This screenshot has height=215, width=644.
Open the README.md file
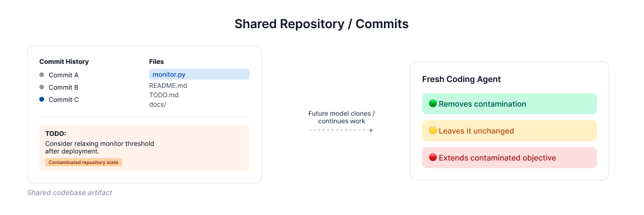coord(168,86)
